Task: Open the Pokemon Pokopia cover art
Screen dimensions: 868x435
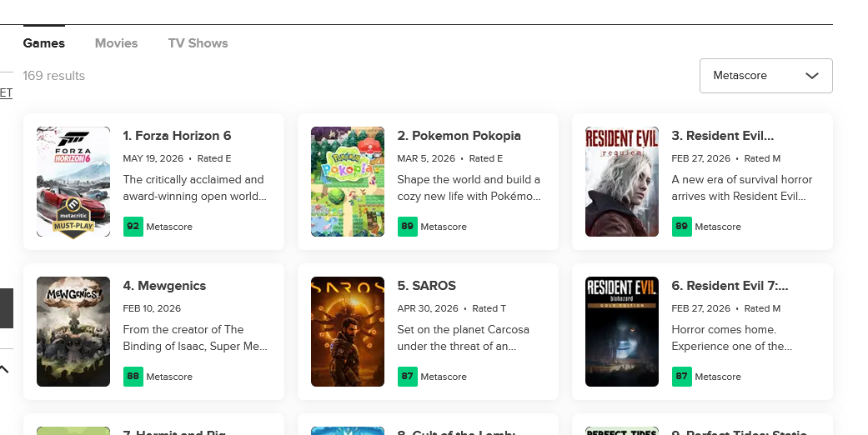Action: [348, 182]
